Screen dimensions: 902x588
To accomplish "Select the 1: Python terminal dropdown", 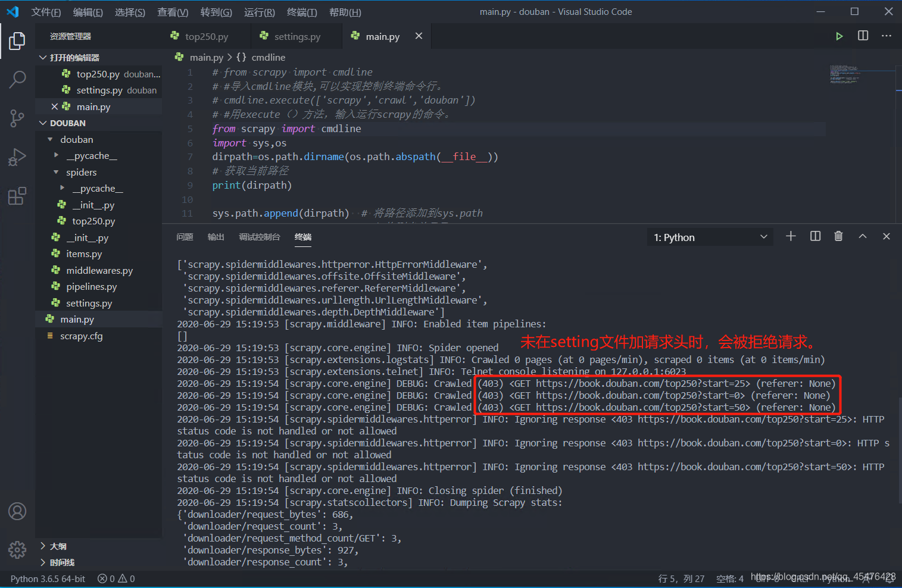I will [710, 237].
